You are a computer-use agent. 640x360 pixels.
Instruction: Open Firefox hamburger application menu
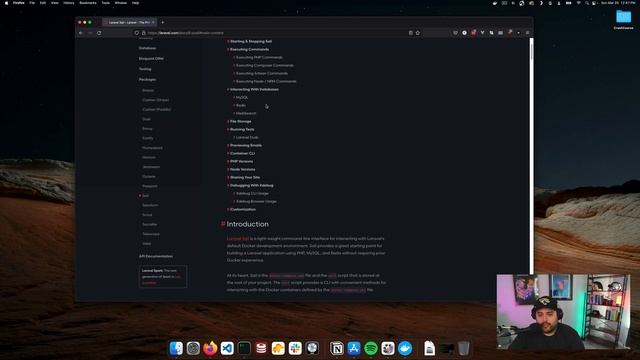527,33
